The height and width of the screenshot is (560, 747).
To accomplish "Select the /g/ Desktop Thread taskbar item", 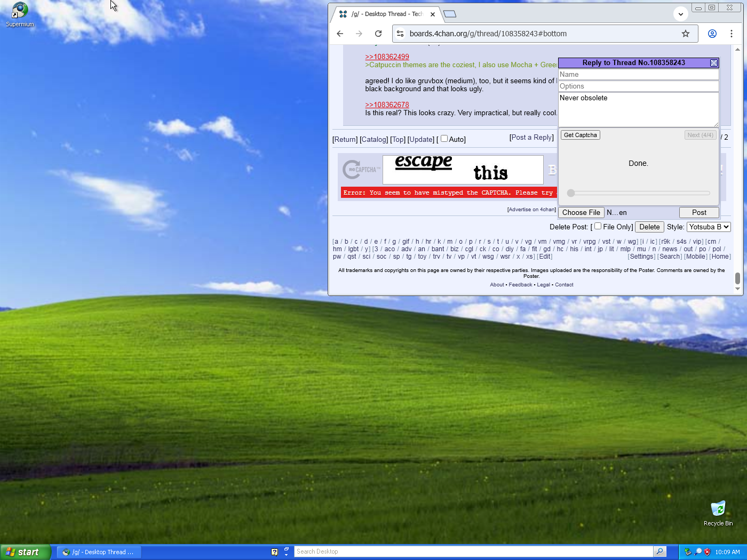I will (x=99, y=552).
